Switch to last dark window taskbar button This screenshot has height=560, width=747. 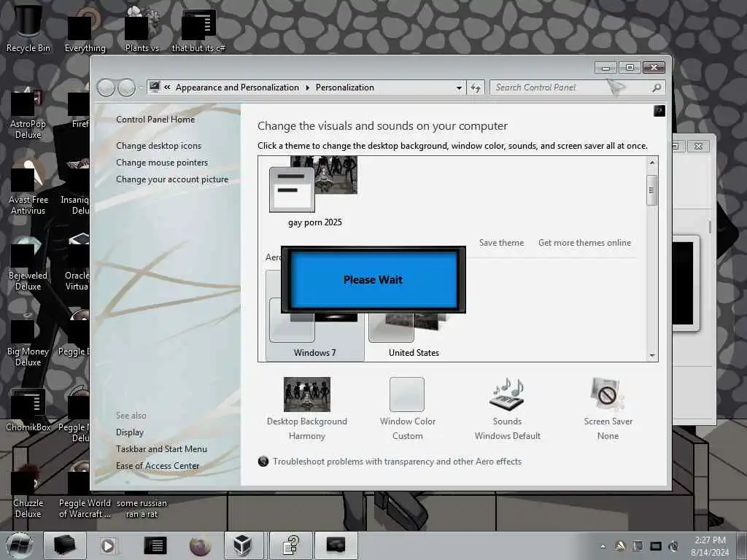click(336, 545)
